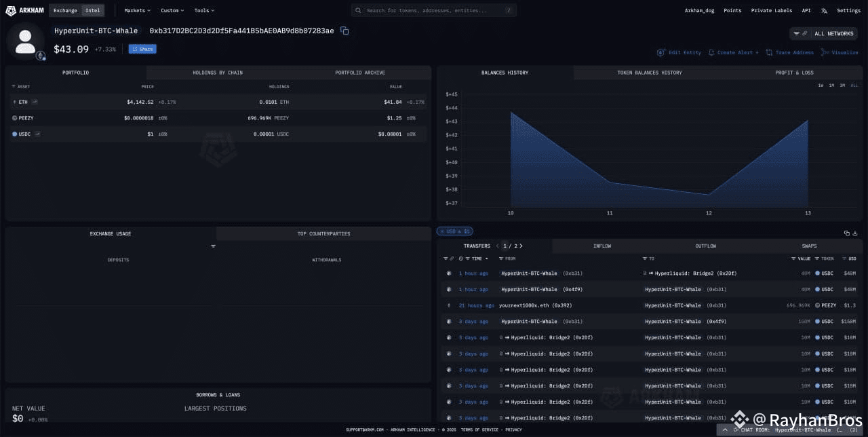Expand the chat room panel

pyautogui.click(x=724, y=430)
